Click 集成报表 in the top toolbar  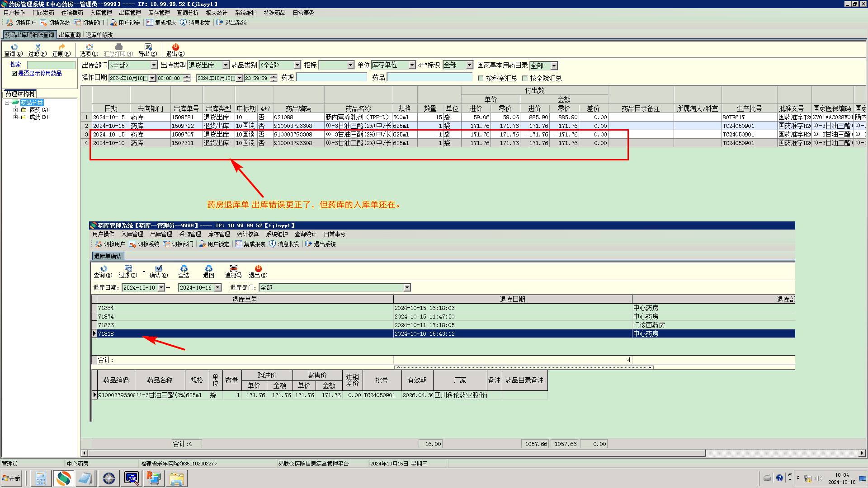[161, 23]
